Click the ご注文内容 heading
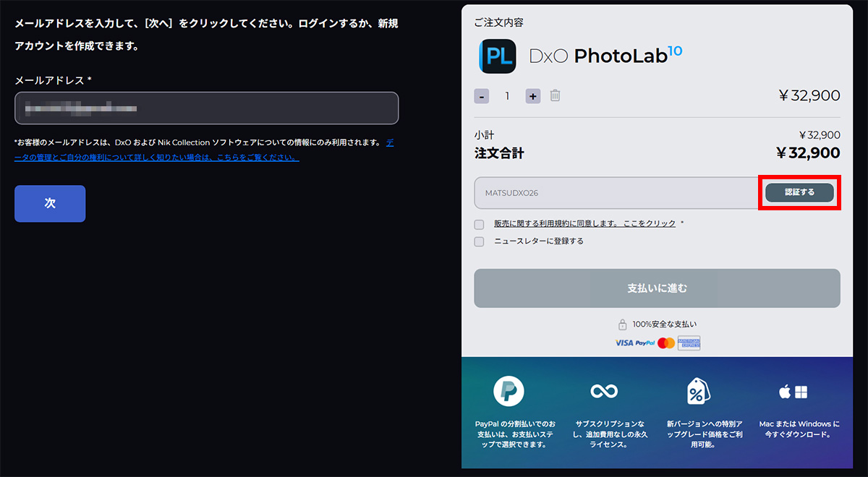Viewport: 868px width, 477px height. tap(499, 22)
